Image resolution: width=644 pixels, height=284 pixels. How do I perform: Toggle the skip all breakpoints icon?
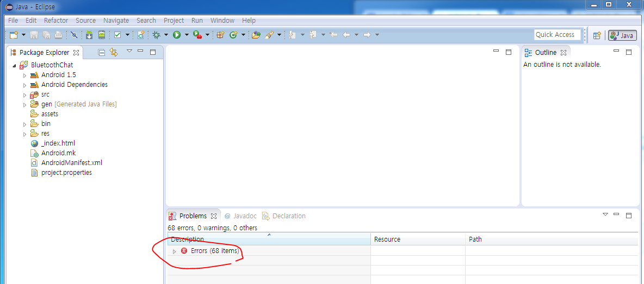coord(74,35)
